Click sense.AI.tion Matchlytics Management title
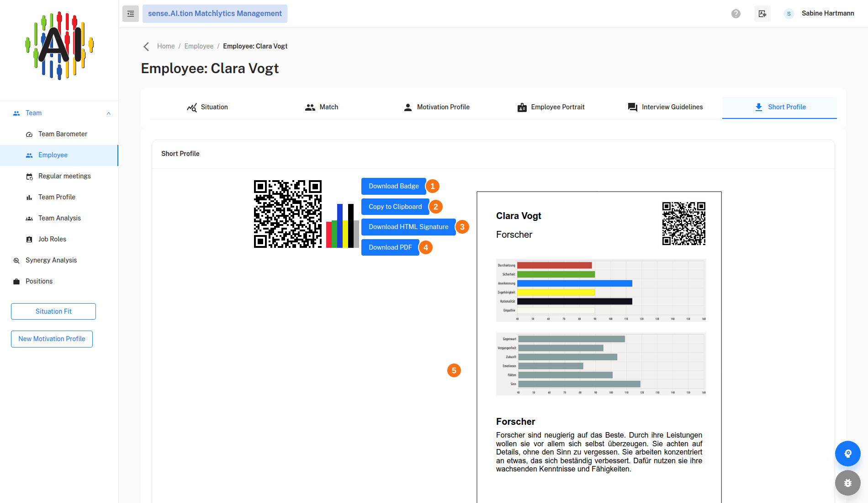The image size is (868, 503). [x=215, y=14]
